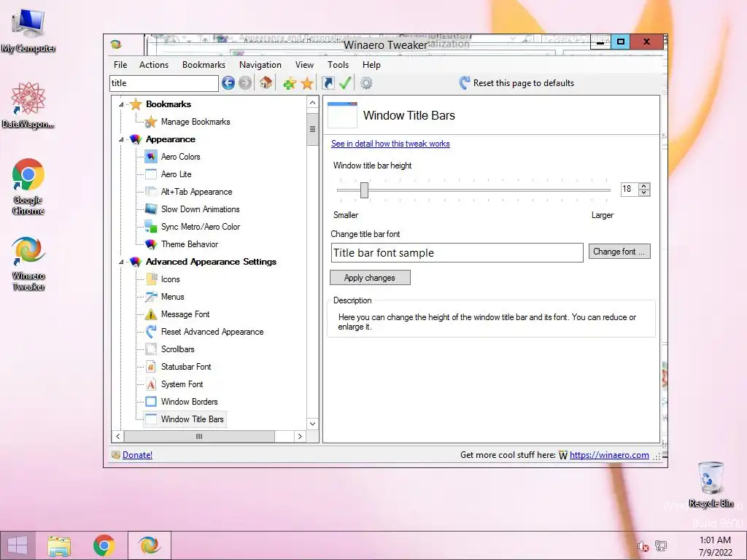Click the green checkmark toolbar icon
The height and width of the screenshot is (560, 747).
coord(345,83)
